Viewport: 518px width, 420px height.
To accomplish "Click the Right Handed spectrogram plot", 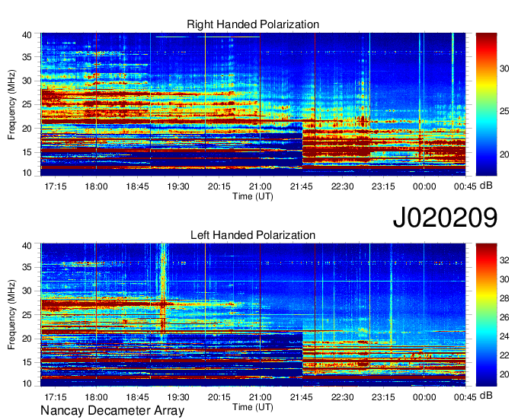I will coord(254,104).
